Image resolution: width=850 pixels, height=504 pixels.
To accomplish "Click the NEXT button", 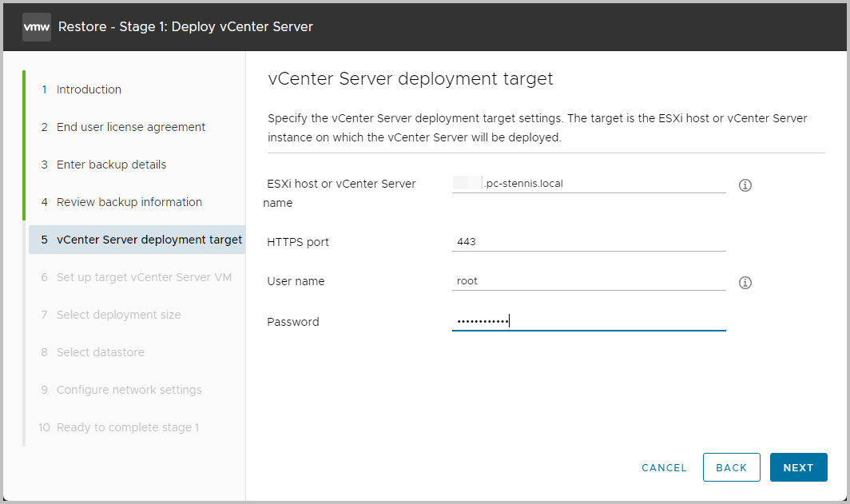I will tap(798, 467).
